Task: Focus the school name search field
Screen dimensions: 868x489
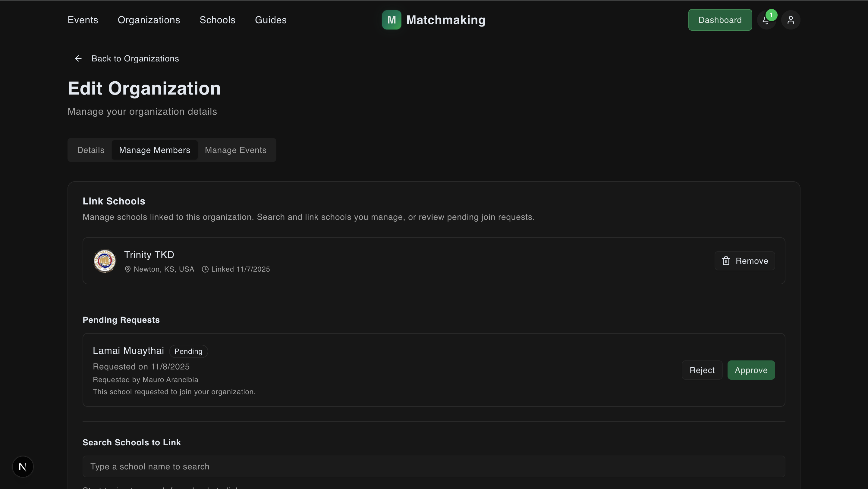Action: pyautogui.click(x=434, y=466)
